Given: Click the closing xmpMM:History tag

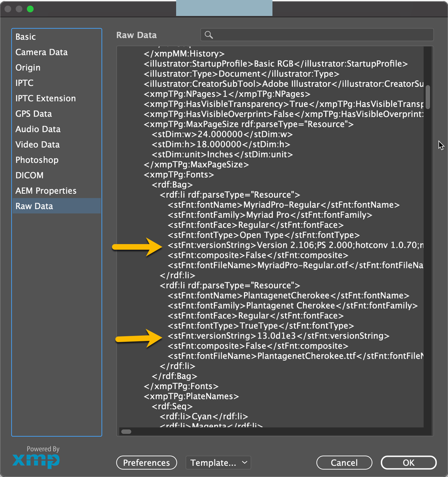Looking at the screenshot, I should [184, 54].
